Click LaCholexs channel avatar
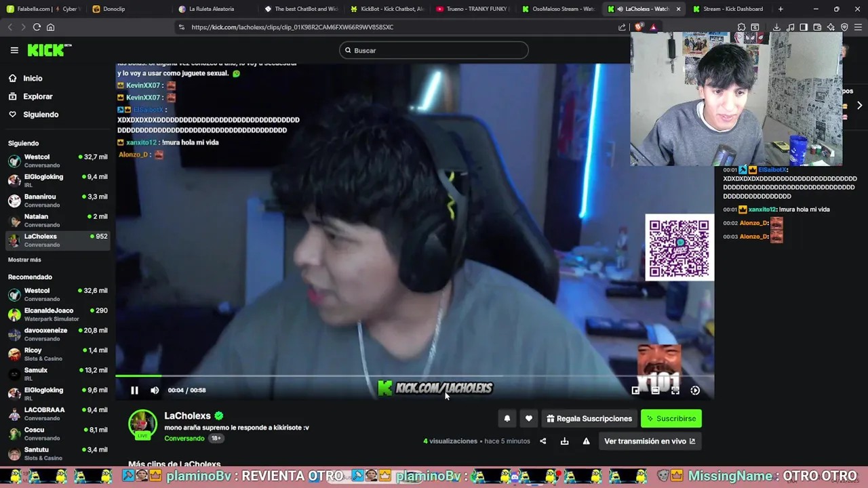Screen dimensions: 868x488 coord(142,425)
